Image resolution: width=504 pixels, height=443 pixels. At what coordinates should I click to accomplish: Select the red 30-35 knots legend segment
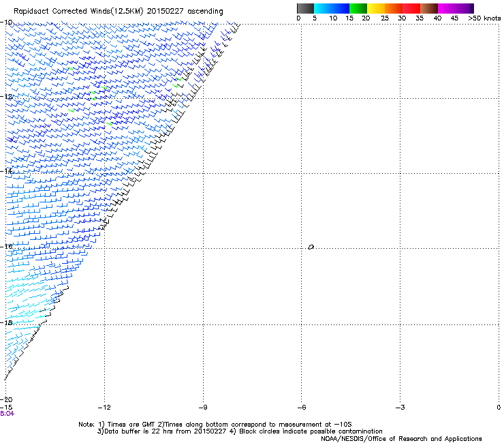411,8
